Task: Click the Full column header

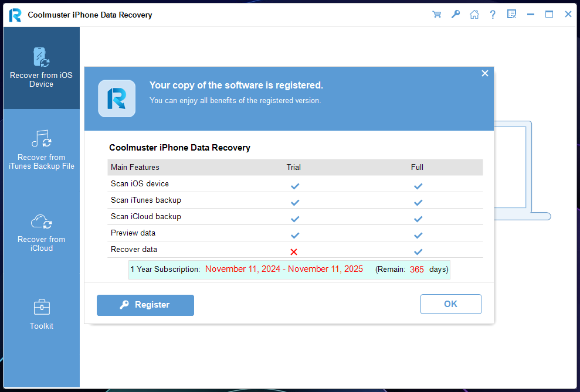Action: (417, 167)
